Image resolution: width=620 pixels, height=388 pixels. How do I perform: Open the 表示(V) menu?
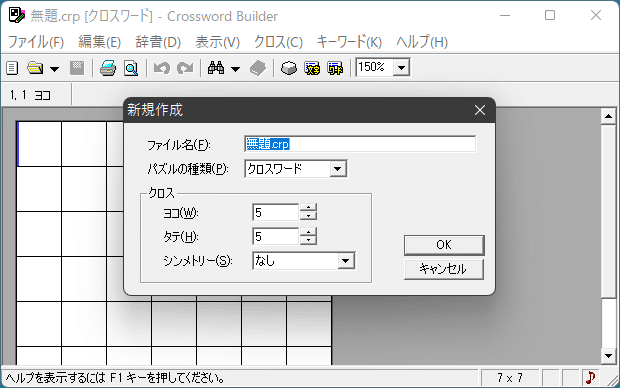(217, 42)
